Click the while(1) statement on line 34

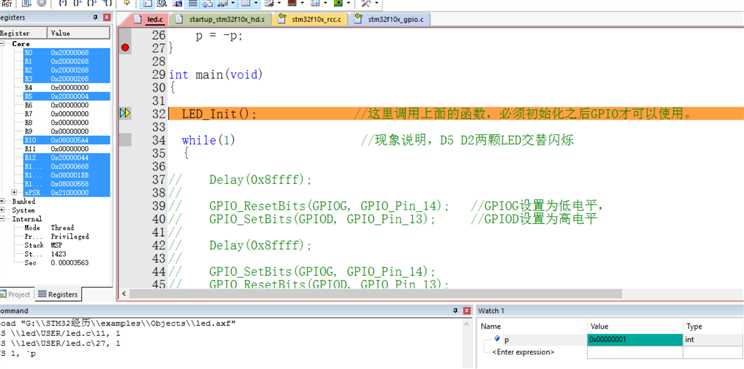(208, 140)
